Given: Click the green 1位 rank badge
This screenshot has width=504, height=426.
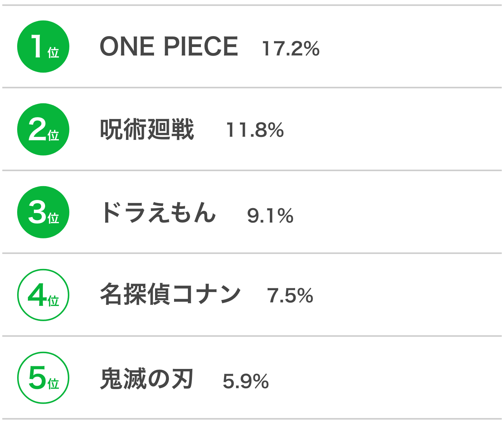Looking at the screenshot, I should pyautogui.click(x=43, y=47).
